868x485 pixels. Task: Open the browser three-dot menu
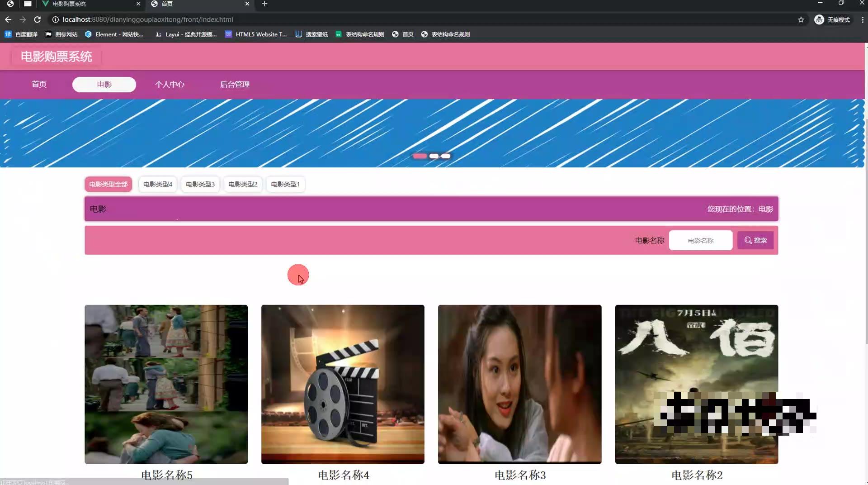click(x=862, y=19)
